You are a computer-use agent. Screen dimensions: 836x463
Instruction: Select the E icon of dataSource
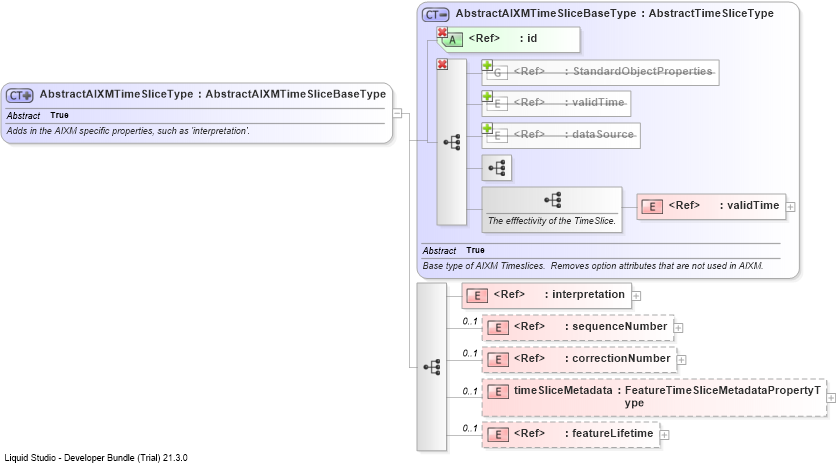click(x=497, y=136)
